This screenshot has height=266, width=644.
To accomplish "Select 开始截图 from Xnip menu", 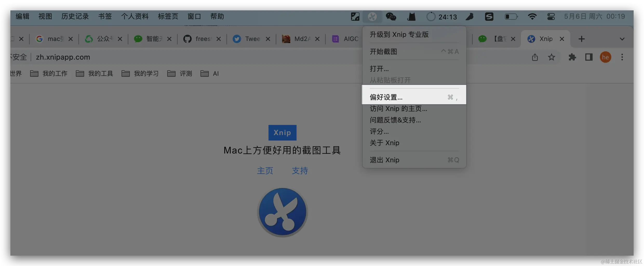I will tap(414, 52).
